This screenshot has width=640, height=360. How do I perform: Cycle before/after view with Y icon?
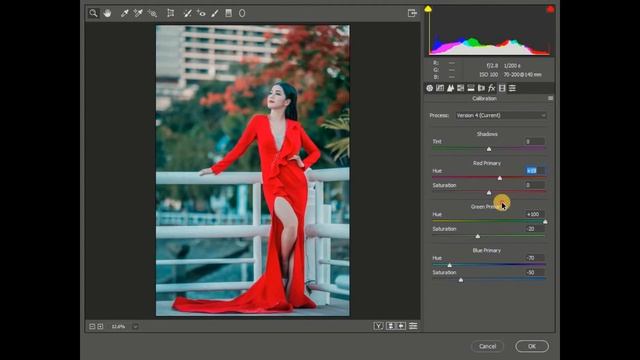tap(378, 326)
